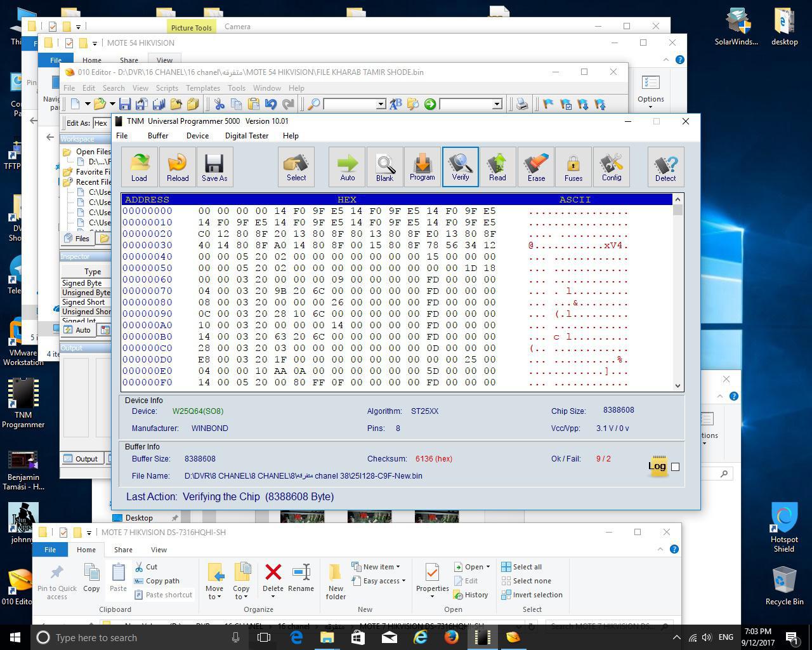Image resolution: width=812 pixels, height=650 pixels.
Task: Program the chip with buffer contents
Action: coord(422,167)
